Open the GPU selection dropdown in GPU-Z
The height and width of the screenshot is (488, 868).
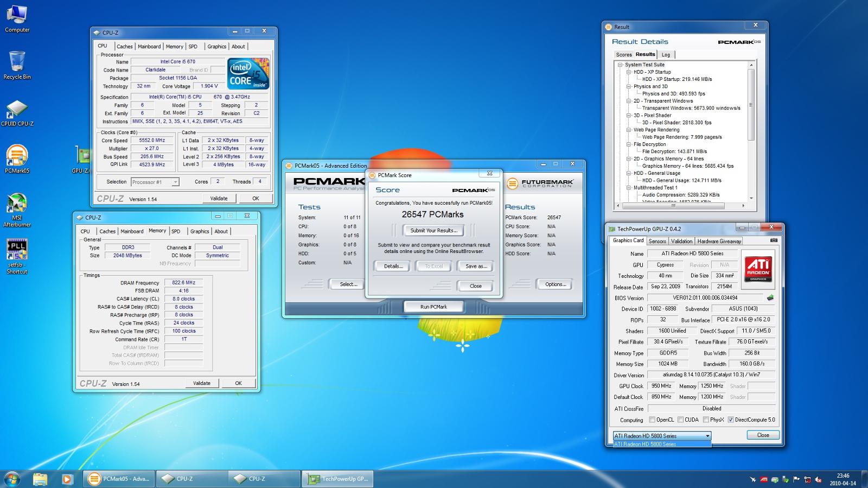(662, 436)
